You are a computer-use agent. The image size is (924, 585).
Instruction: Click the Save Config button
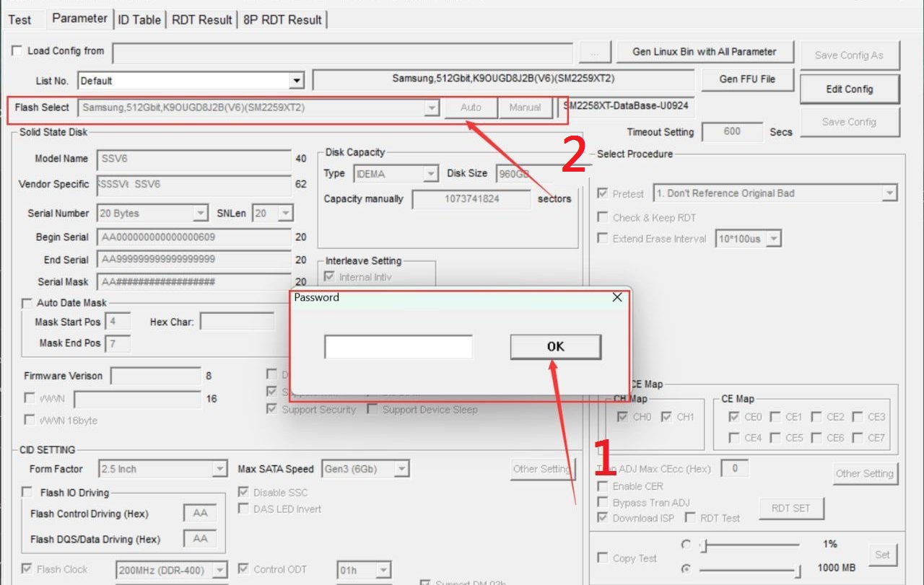coord(849,121)
